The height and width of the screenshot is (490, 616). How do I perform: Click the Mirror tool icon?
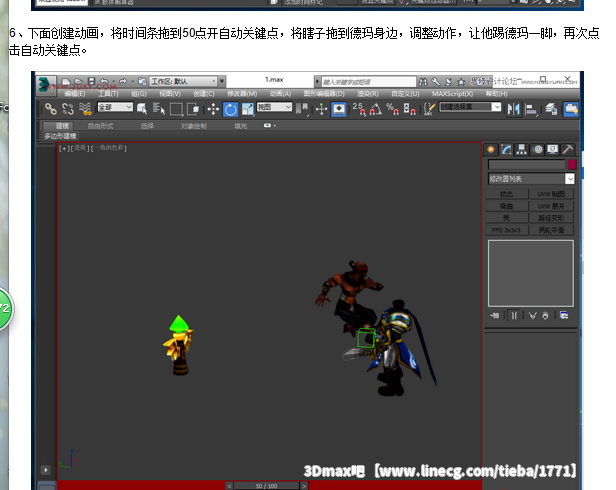(x=513, y=109)
